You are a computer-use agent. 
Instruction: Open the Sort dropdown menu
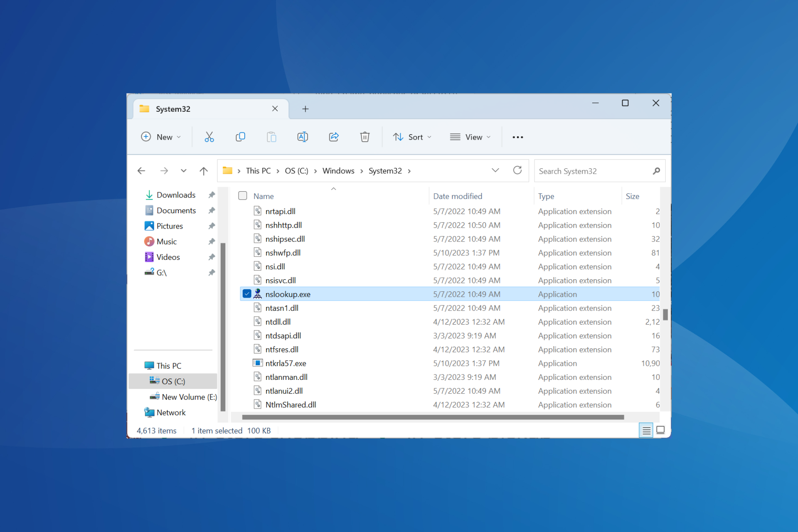(412, 137)
